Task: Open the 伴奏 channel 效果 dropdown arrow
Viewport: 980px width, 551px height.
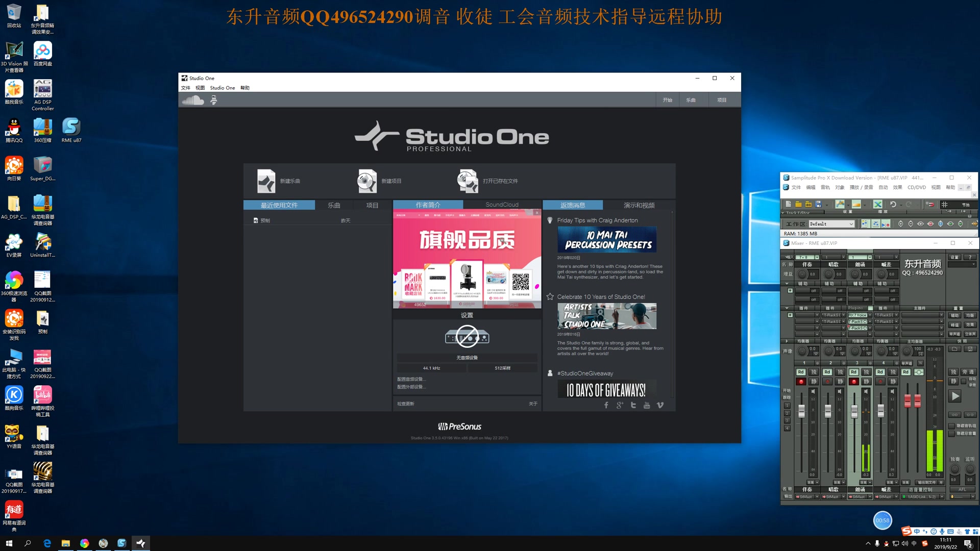Action: [x=817, y=483]
